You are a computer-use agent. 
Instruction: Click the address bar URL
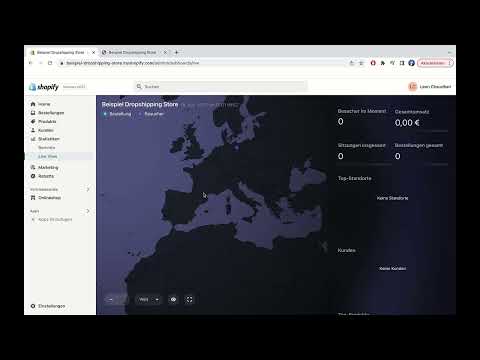[x=132, y=63]
